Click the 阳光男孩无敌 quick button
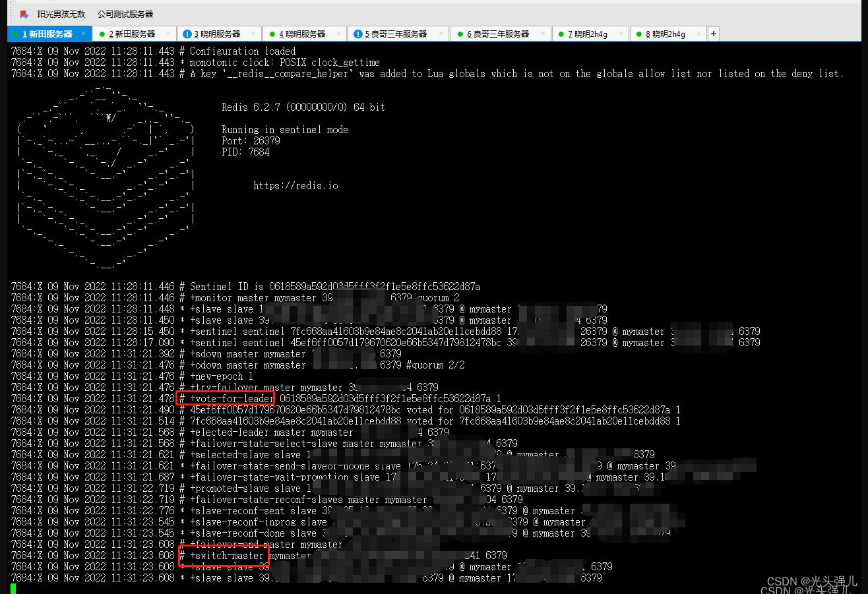Screen dimensions: 868x594 click(61, 14)
